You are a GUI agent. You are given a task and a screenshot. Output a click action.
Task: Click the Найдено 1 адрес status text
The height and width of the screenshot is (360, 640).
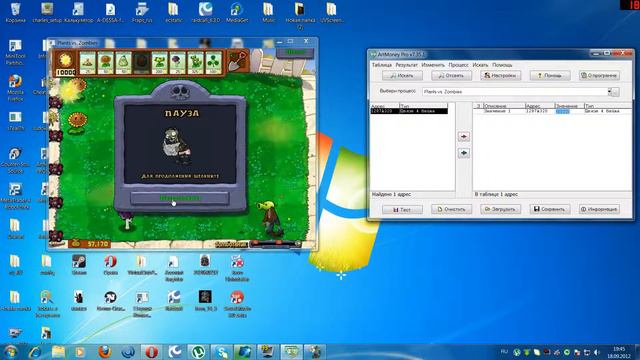tap(391, 195)
